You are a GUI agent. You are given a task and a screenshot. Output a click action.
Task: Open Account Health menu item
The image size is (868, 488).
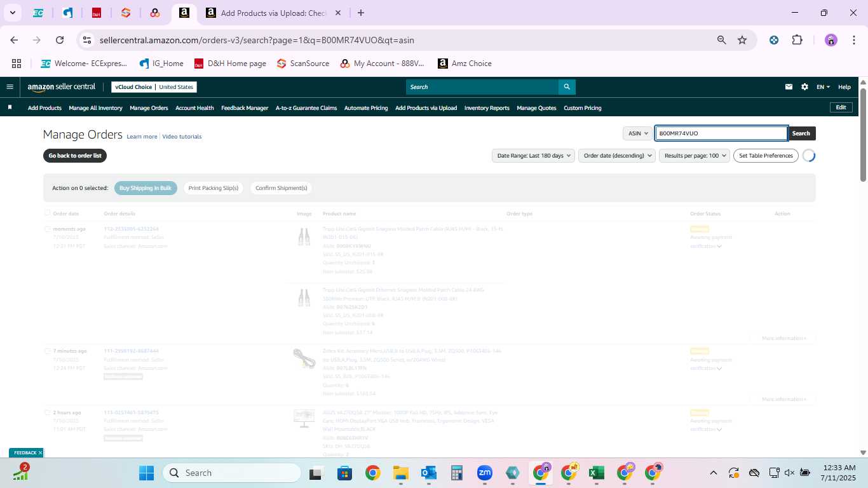coord(194,108)
